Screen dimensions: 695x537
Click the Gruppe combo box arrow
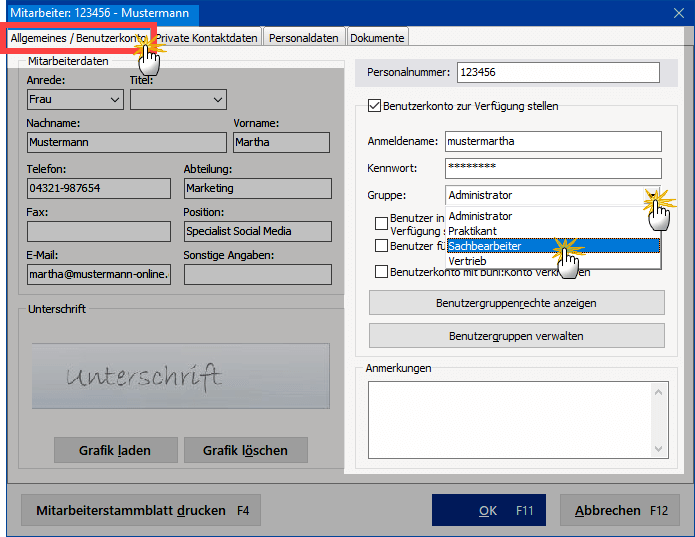651,195
